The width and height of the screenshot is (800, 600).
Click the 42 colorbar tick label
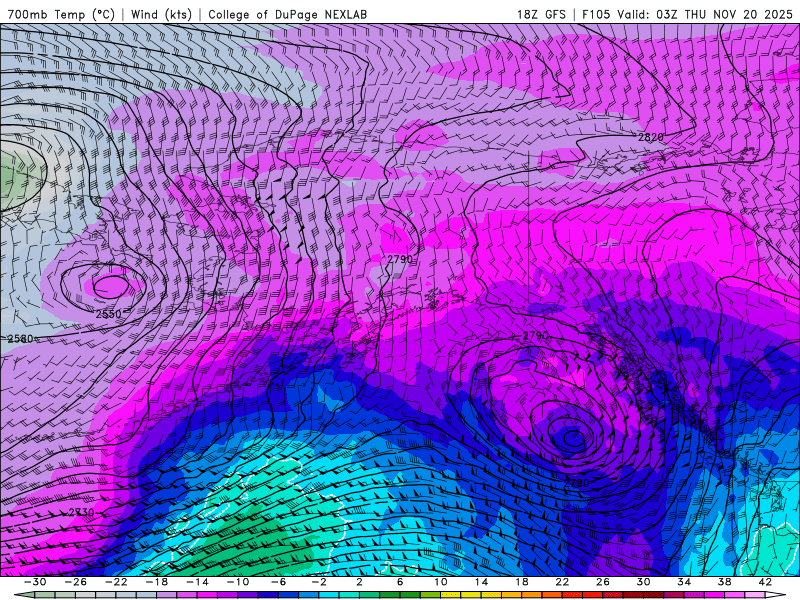[x=765, y=582]
